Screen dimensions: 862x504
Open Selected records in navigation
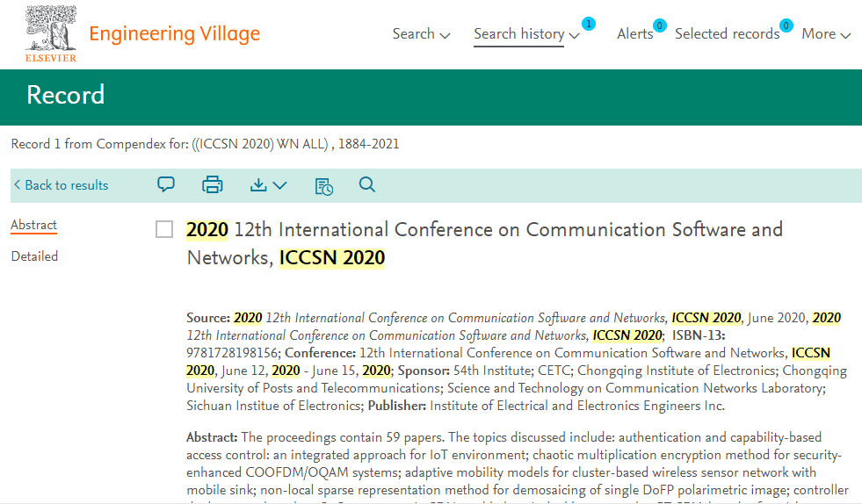[x=728, y=34]
